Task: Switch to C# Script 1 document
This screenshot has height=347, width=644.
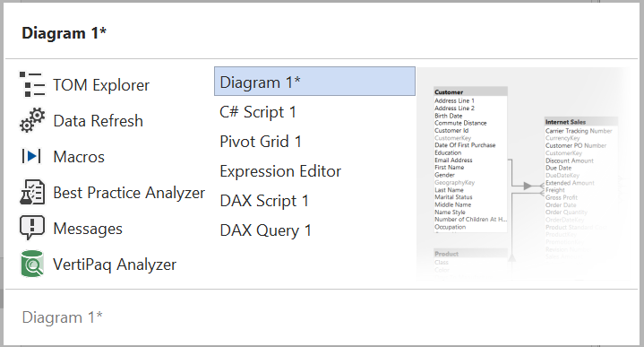Action: tap(258, 112)
